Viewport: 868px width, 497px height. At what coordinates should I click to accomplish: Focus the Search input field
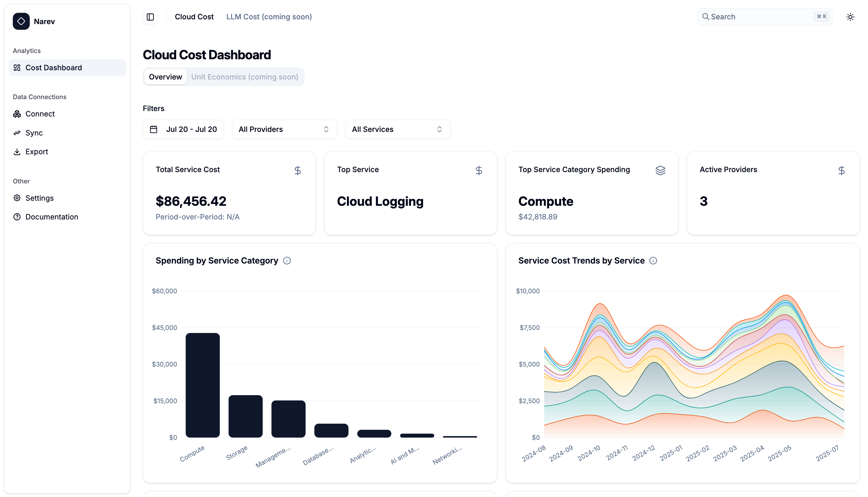(x=761, y=17)
